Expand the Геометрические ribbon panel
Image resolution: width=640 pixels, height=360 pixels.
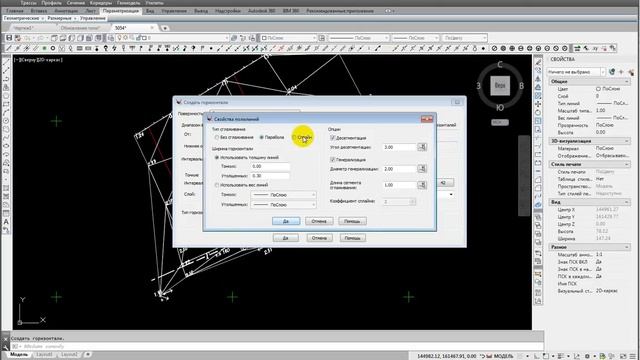click(x=23, y=18)
